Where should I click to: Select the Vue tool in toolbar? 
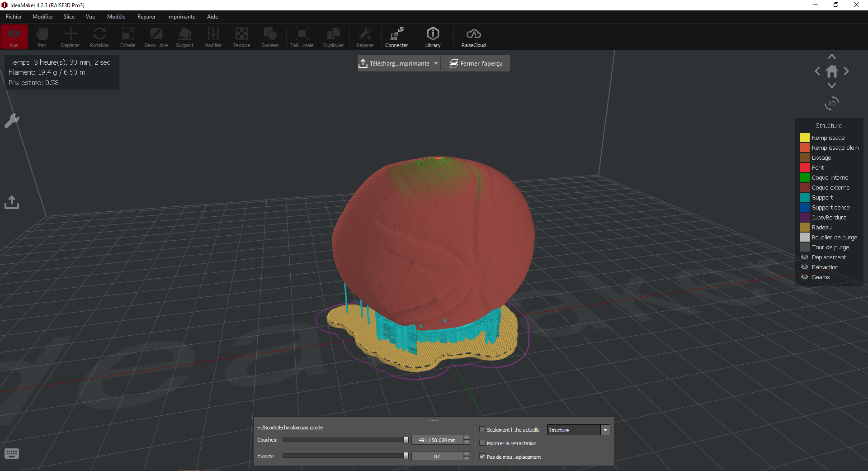(x=14, y=37)
